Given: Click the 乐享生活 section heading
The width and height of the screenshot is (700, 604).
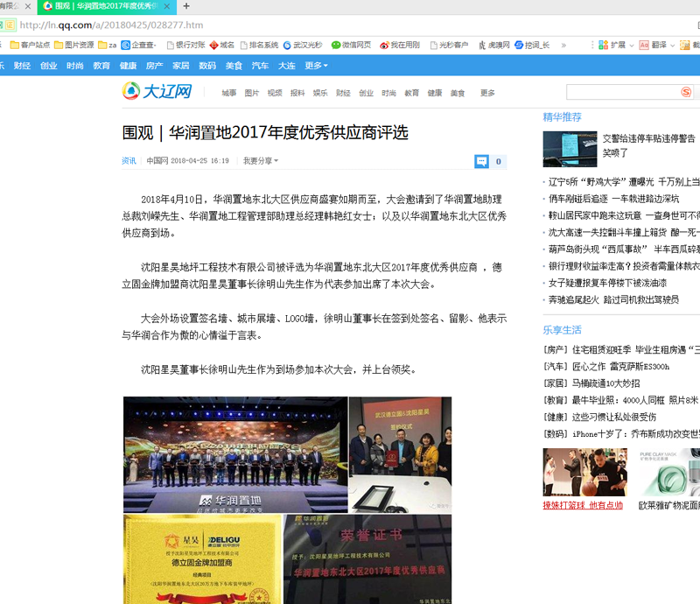Looking at the screenshot, I should tap(562, 330).
